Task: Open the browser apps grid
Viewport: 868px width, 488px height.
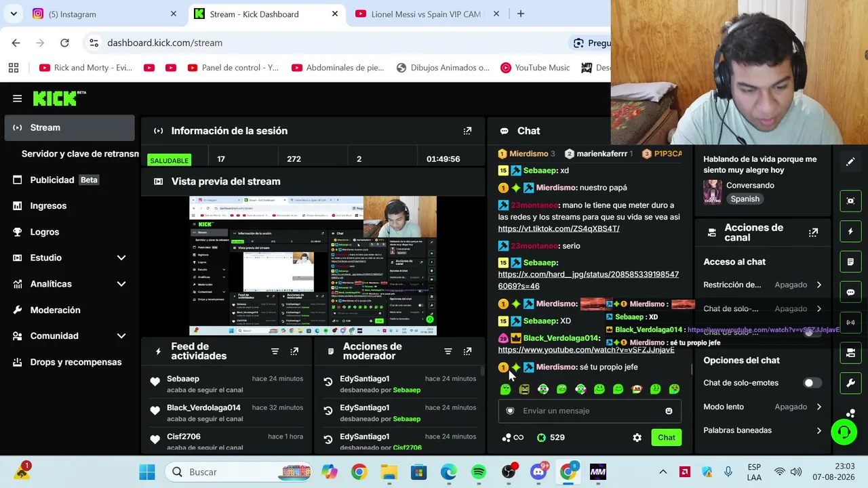Action: point(14,68)
